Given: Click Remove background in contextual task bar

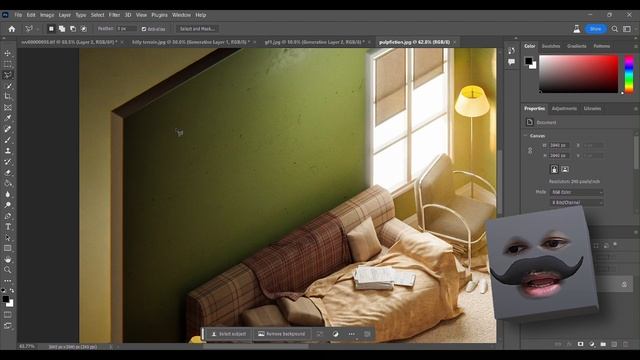Looking at the screenshot, I should coord(282,334).
